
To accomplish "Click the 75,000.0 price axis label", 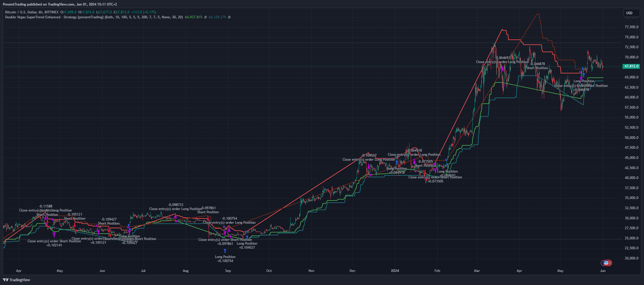I will click(632, 37).
